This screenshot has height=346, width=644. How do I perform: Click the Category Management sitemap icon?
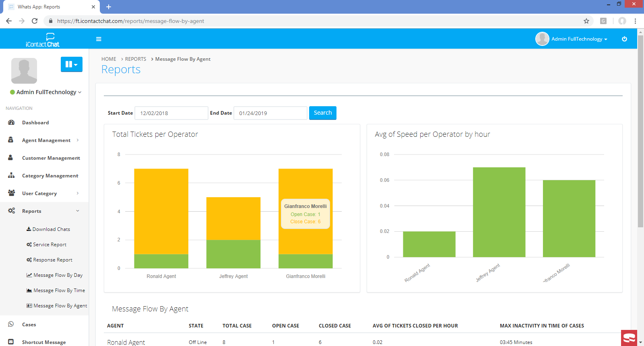11,175
